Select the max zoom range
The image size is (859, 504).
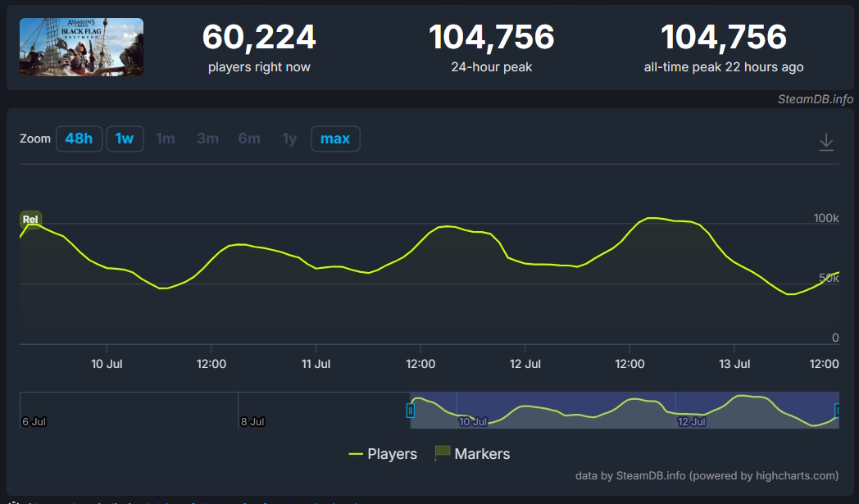tap(335, 138)
